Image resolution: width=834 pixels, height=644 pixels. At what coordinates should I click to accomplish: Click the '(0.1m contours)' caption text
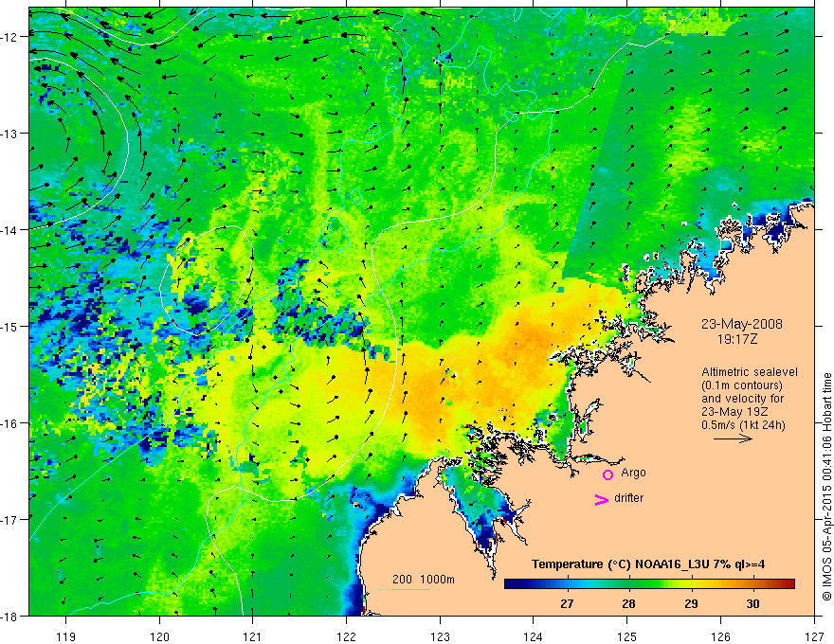point(742,385)
